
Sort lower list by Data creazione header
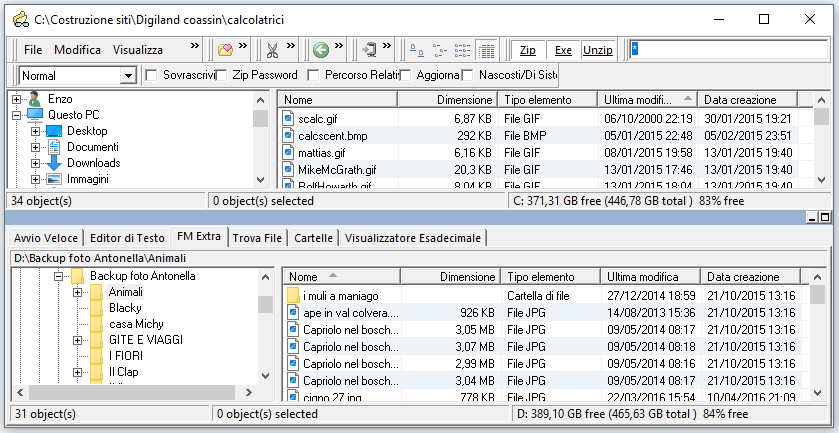click(750, 277)
